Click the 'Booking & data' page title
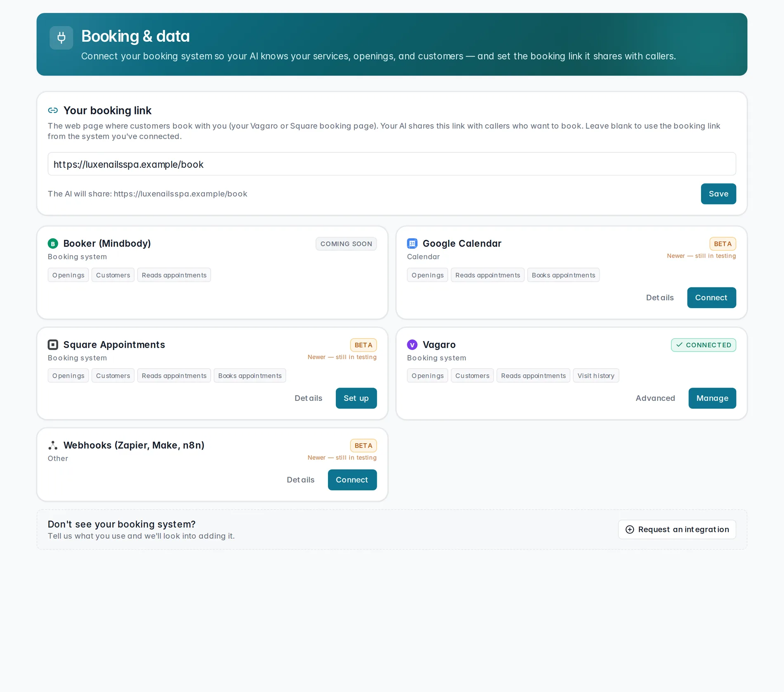 (x=135, y=36)
